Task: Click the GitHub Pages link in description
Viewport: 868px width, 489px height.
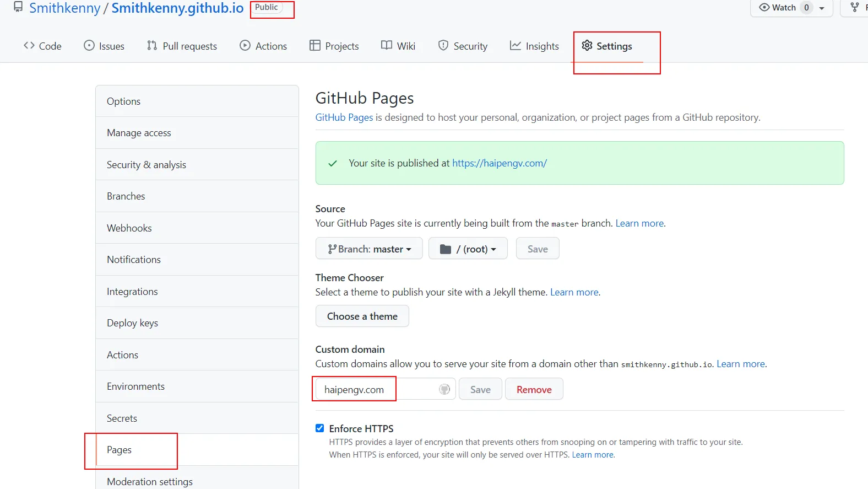Action: click(x=344, y=117)
